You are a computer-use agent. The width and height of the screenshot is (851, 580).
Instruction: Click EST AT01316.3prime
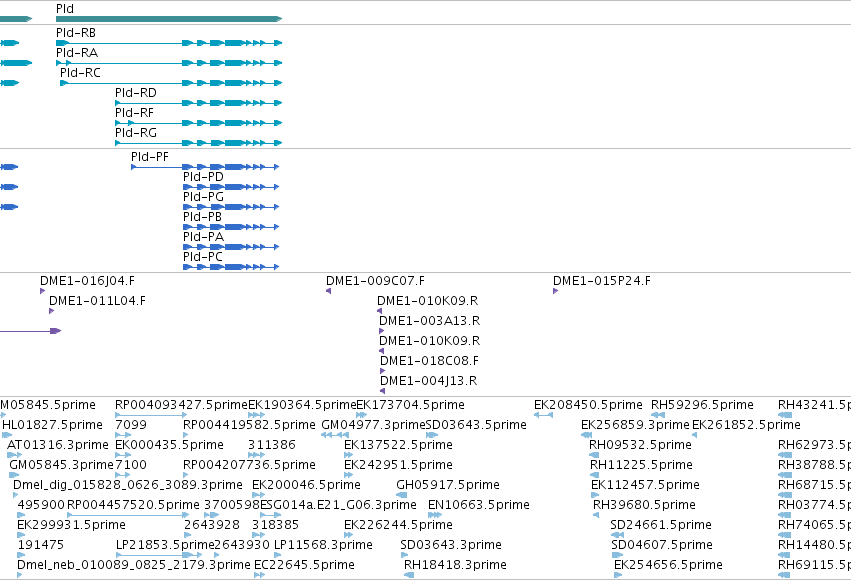[58, 446]
